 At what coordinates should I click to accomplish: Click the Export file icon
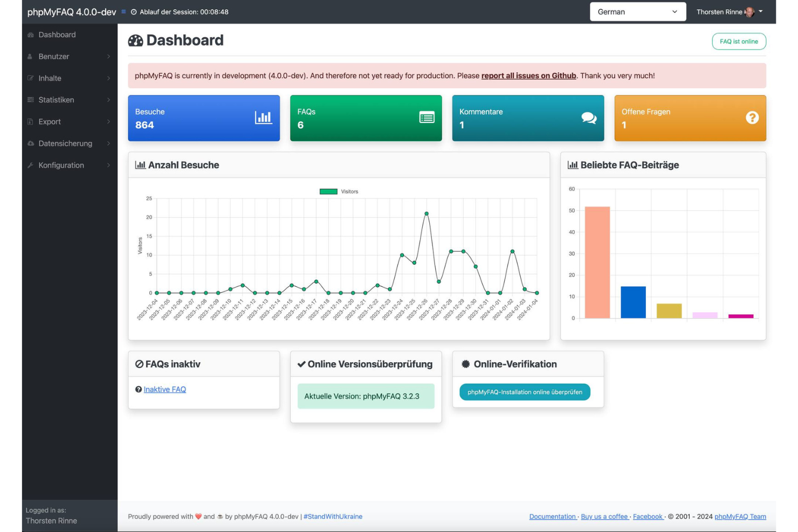click(x=30, y=122)
